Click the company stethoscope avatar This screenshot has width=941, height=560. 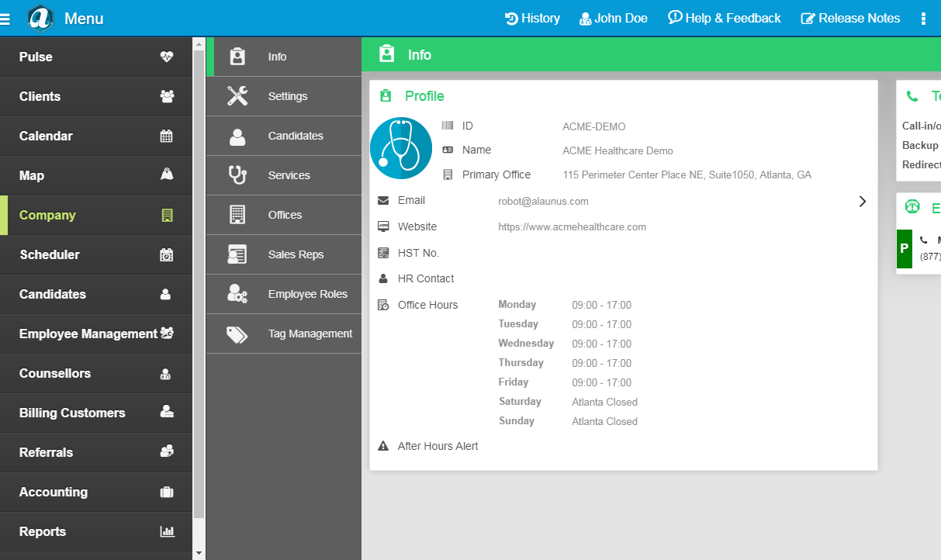(x=401, y=148)
